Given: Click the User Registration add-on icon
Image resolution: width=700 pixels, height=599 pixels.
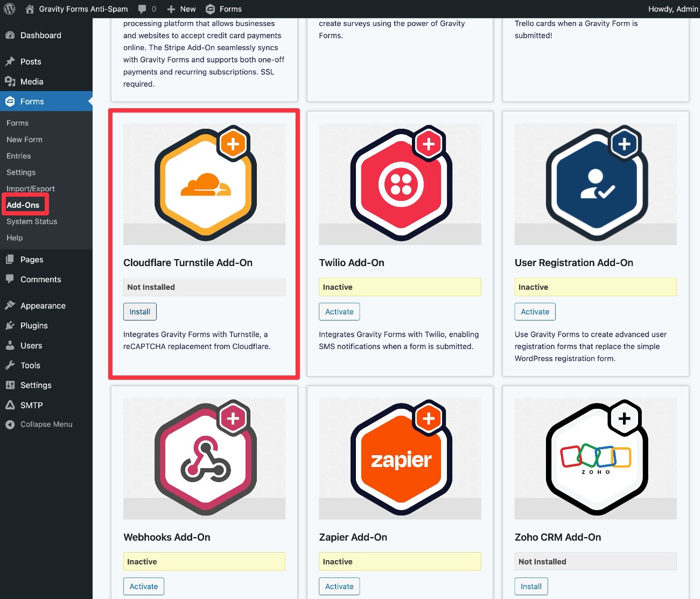Looking at the screenshot, I should pyautogui.click(x=596, y=183).
